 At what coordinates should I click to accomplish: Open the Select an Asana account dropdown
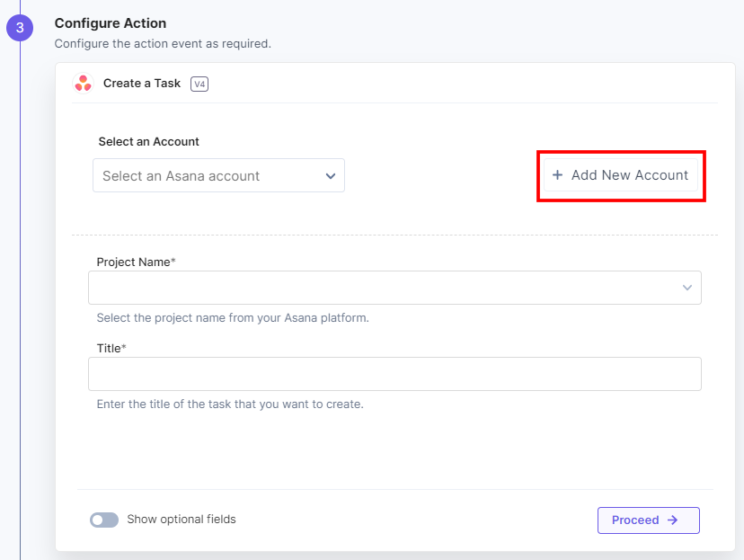218,175
